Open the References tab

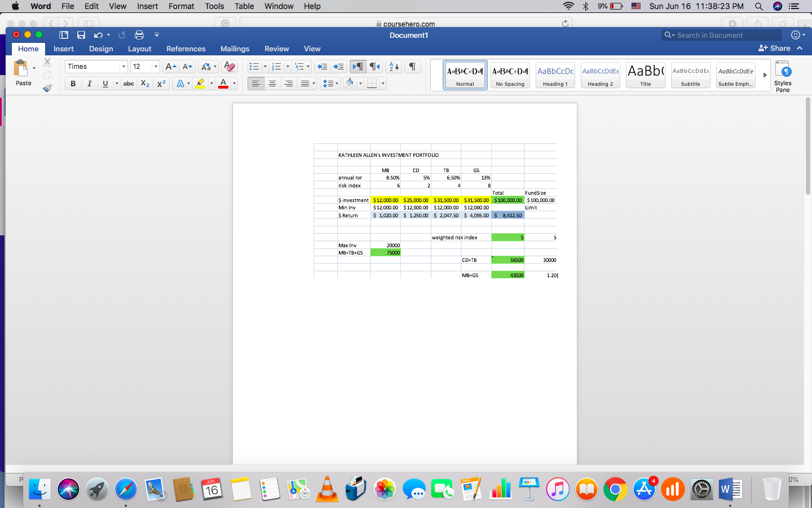[186, 49]
